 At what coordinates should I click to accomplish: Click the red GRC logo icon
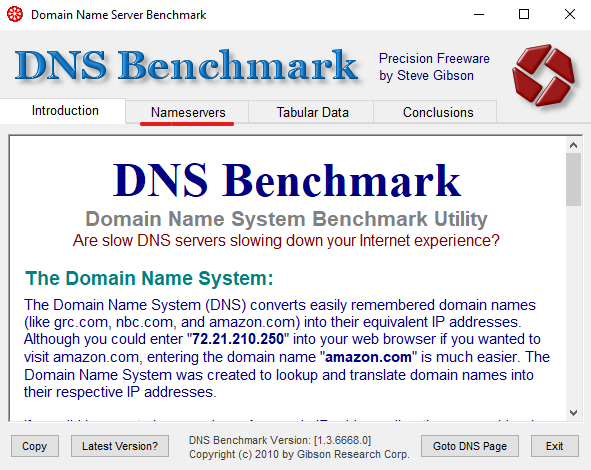[543, 75]
